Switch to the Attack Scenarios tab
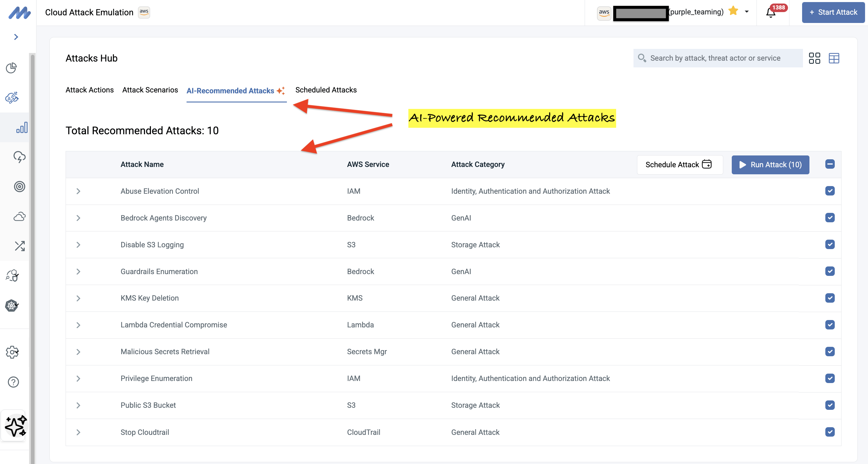This screenshot has height=464, width=868. coord(150,90)
